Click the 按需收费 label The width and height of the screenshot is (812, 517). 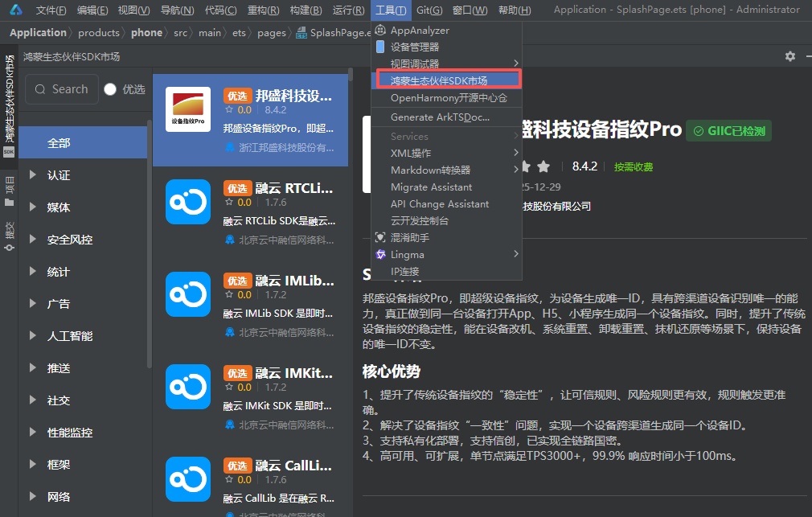(634, 166)
